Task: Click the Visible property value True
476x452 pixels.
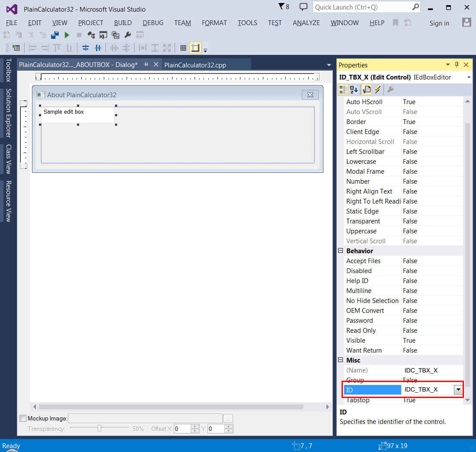Action: [409, 341]
